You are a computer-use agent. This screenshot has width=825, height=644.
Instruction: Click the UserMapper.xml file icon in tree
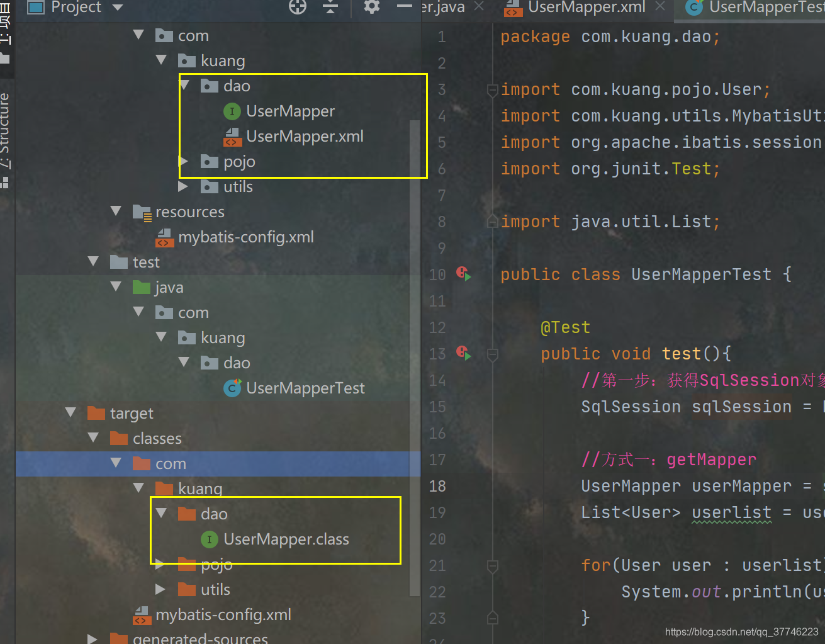click(x=232, y=137)
